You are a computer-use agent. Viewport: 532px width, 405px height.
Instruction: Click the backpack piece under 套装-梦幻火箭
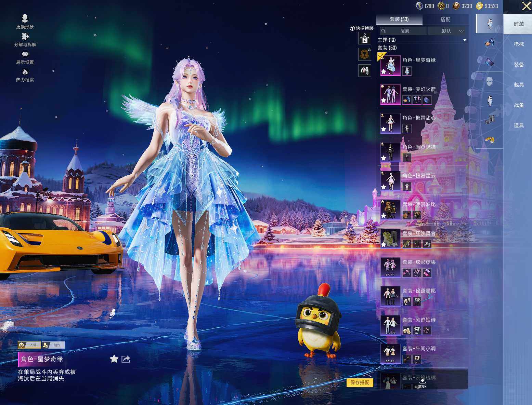[x=427, y=100]
